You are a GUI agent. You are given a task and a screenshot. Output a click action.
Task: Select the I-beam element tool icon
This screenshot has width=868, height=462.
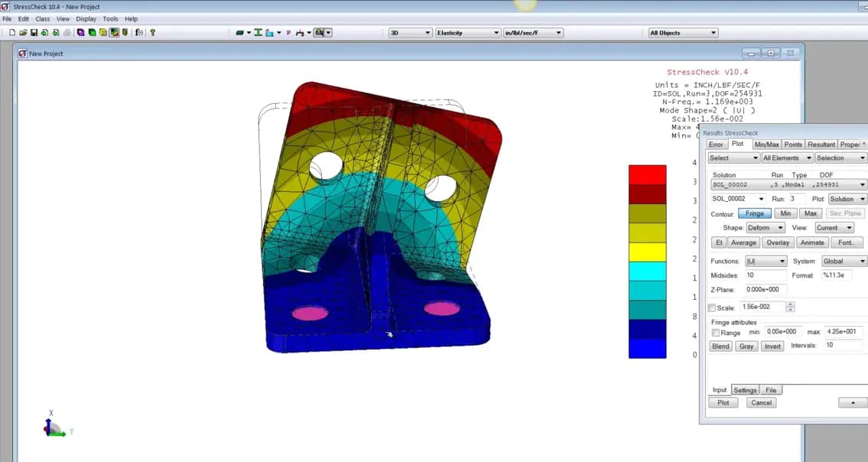click(258, 32)
